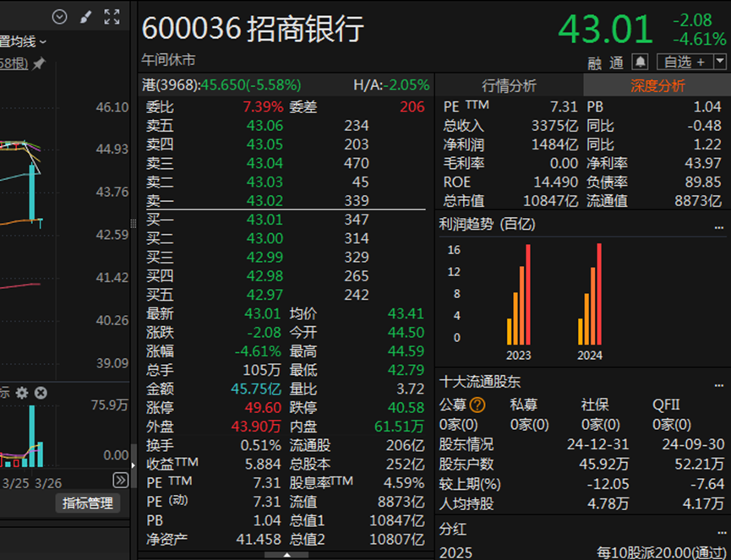The image size is (731, 560).
Task: Switch to the 行情分析 tab
Action: (509, 85)
